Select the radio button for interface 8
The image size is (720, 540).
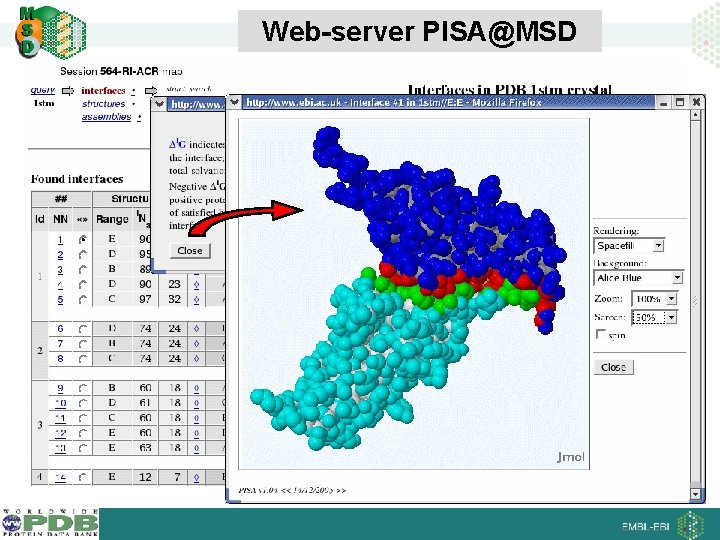tap(83, 359)
